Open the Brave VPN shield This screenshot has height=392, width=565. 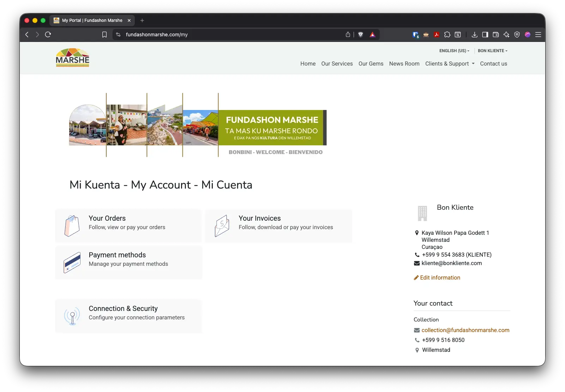tap(517, 35)
